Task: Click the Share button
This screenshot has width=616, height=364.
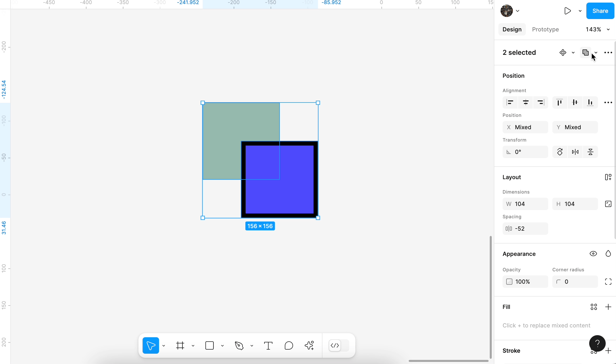Action: tap(600, 11)
